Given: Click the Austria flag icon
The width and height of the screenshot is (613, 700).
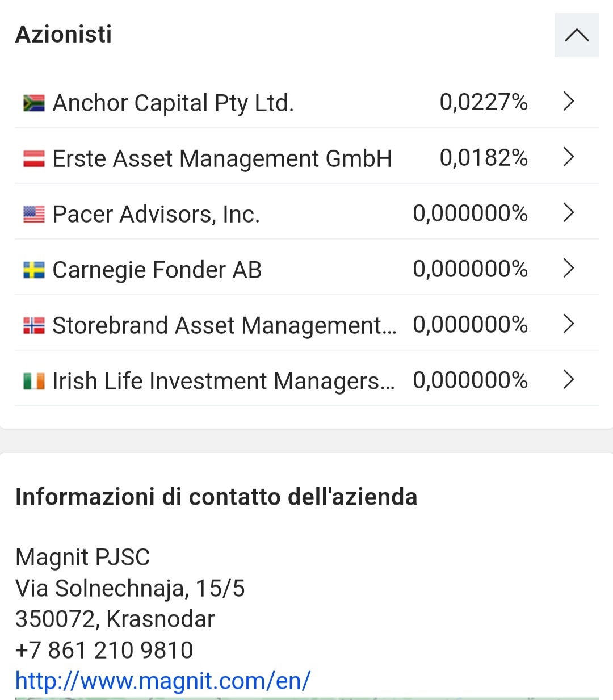Looking at the screenshot, I should pyautogui.click(x=33, y=158).
